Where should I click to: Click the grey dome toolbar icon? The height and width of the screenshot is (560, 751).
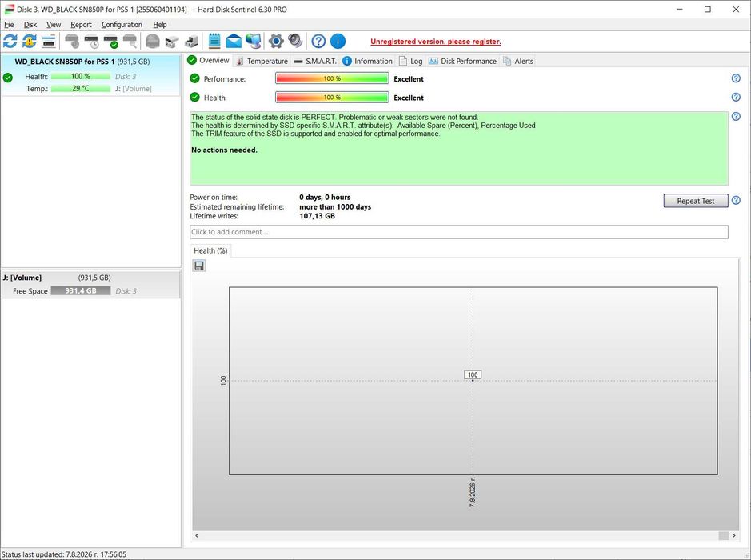click(152, 41)
